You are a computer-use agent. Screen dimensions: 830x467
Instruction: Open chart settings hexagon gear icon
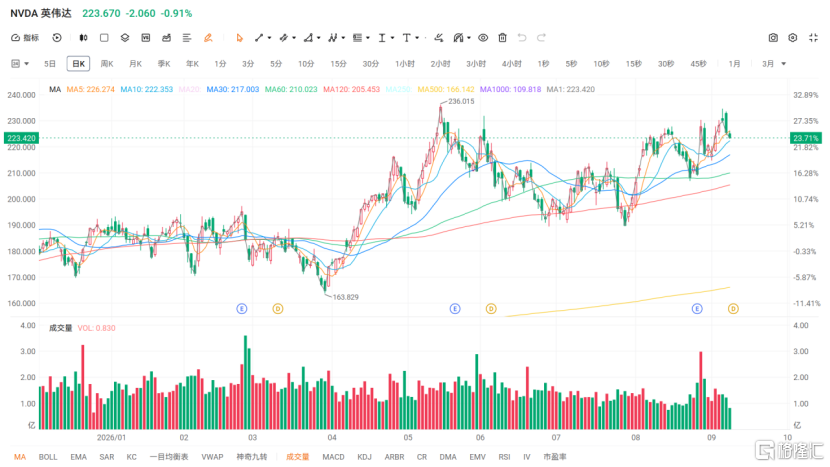tap(792, 38)
